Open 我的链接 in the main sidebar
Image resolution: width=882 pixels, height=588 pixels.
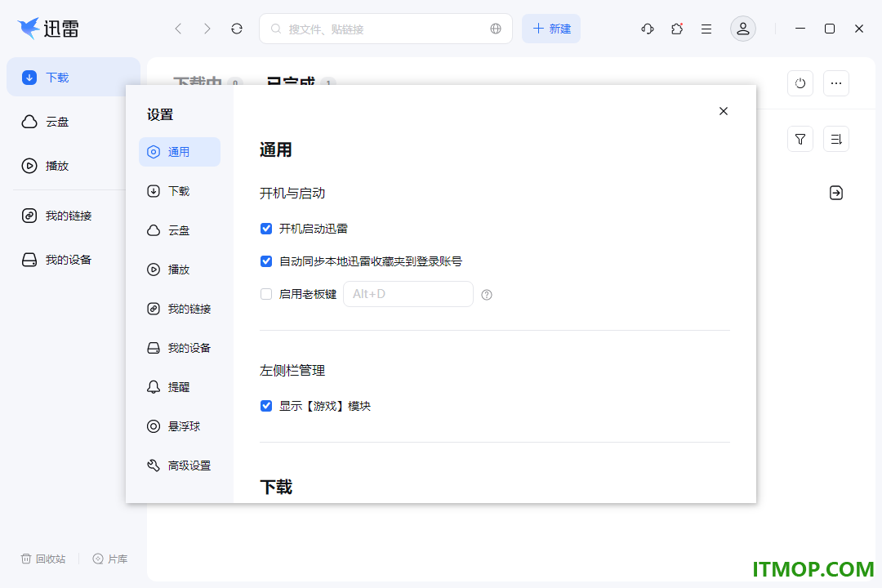[56, 216]
